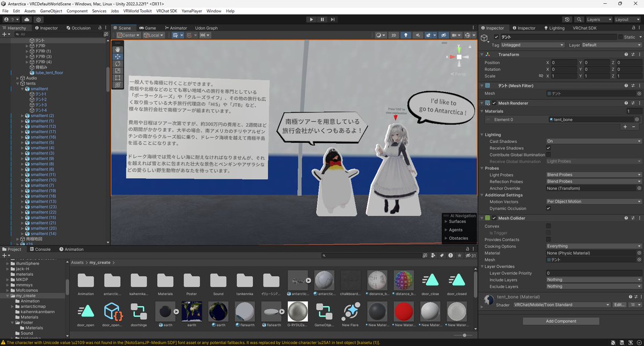The height and width of the screenshot is (346, 644).
Task: Collapse the smalltent hierarchy item
Action: 22,89
